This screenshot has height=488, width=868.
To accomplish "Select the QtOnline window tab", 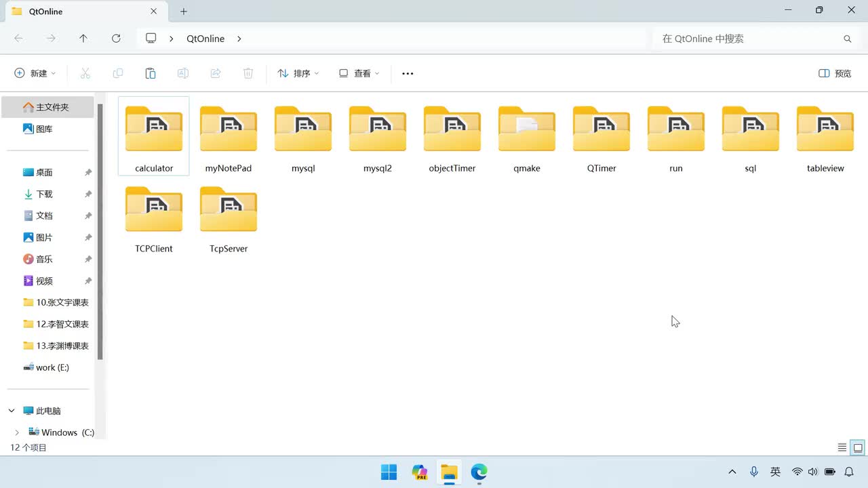I will [x=85, y=12].
